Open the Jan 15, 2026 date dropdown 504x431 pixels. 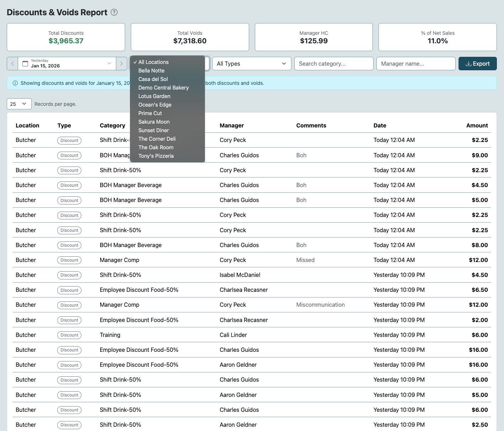[x=68, y=64]
